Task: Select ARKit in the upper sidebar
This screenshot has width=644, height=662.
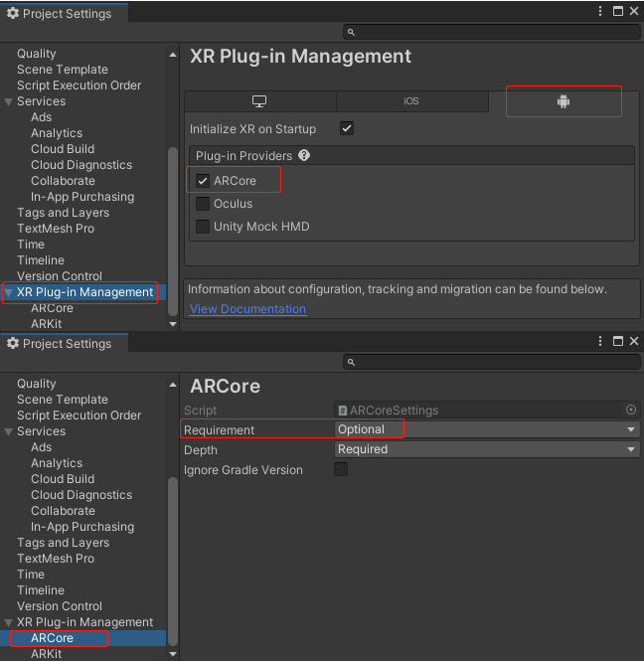Action: pyautogui.click(x=46, y=324)
